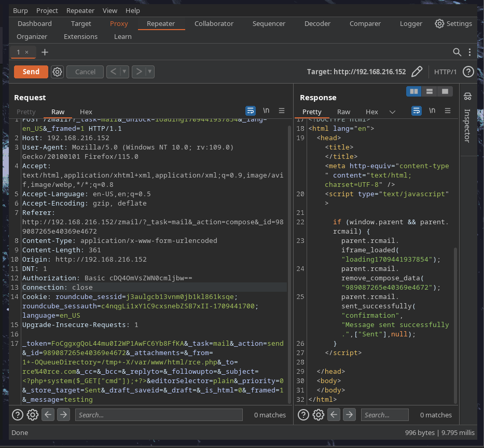
Task: Click the Send button
Action: [x=31, y=72]
